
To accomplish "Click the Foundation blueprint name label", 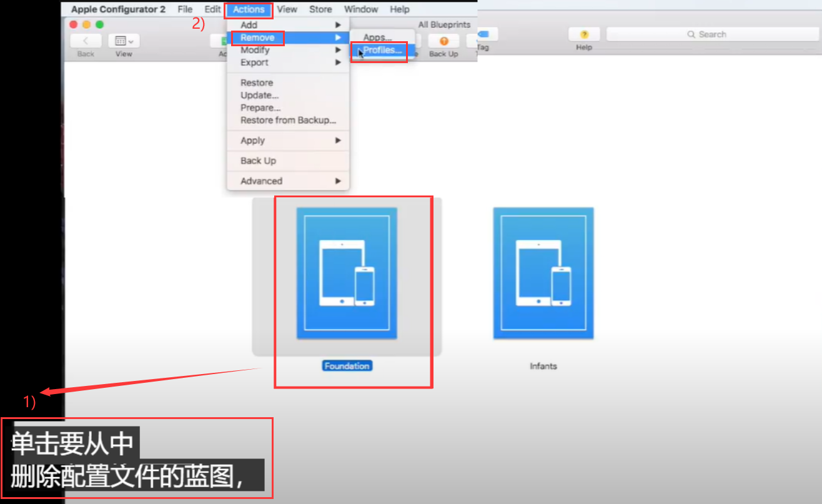I will (x=347, y=366).
